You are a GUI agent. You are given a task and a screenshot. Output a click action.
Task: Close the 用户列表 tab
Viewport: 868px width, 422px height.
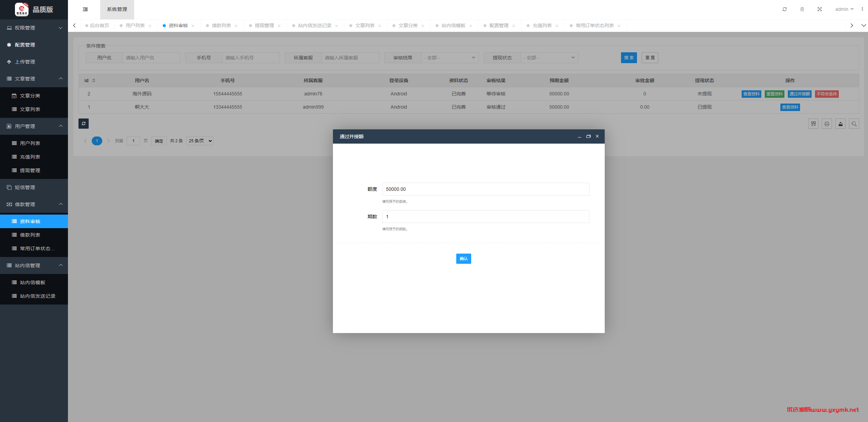[150, 26]
